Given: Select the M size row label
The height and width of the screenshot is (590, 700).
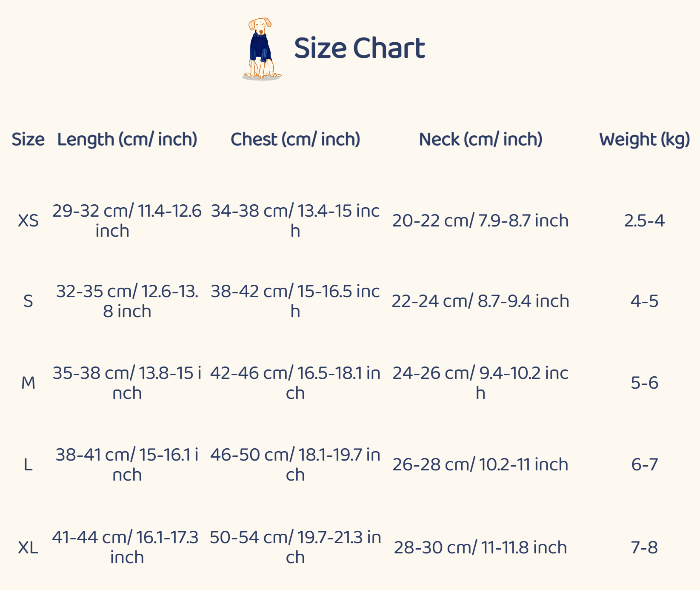Looking at the screenshot, I should pyautogui.click(x=28, y=383).
